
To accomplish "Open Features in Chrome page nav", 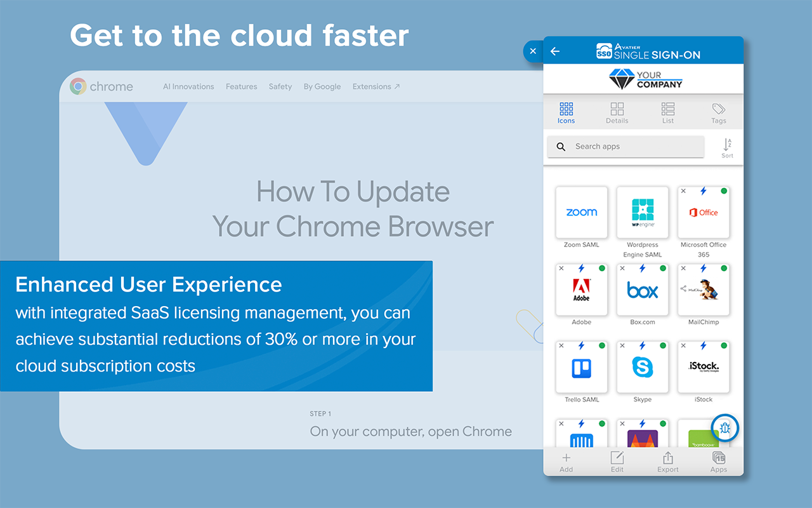I will click(x=241, y=86).
